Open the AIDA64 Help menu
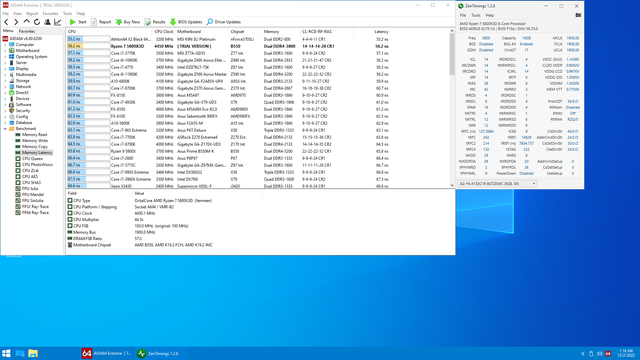Screen dimensions: 640x360 [x=81, y=13]
